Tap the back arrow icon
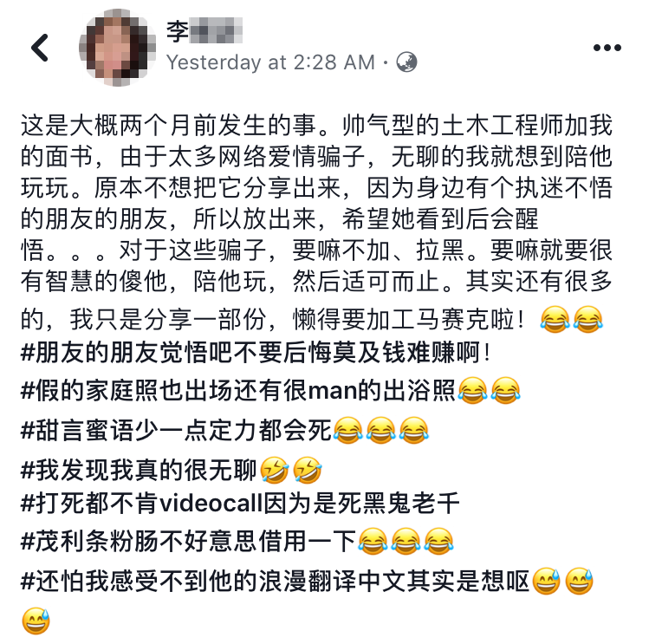 click(40, 48)
